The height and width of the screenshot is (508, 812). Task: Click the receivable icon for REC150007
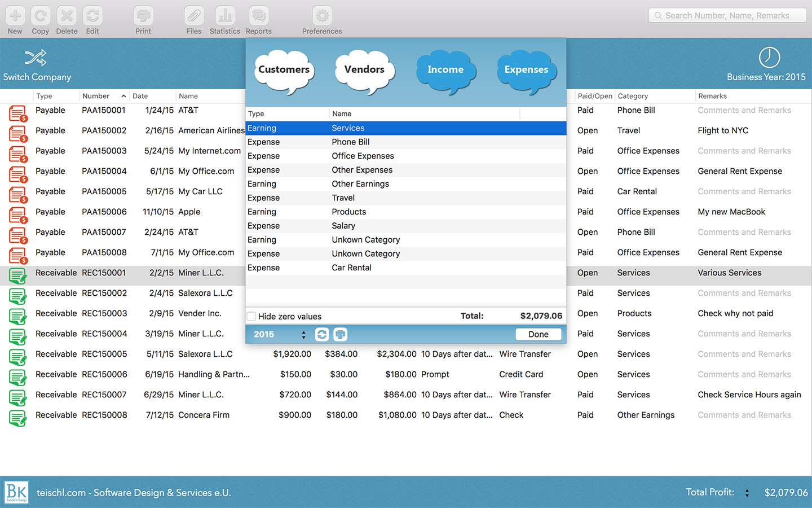click(x=18, y=398)
